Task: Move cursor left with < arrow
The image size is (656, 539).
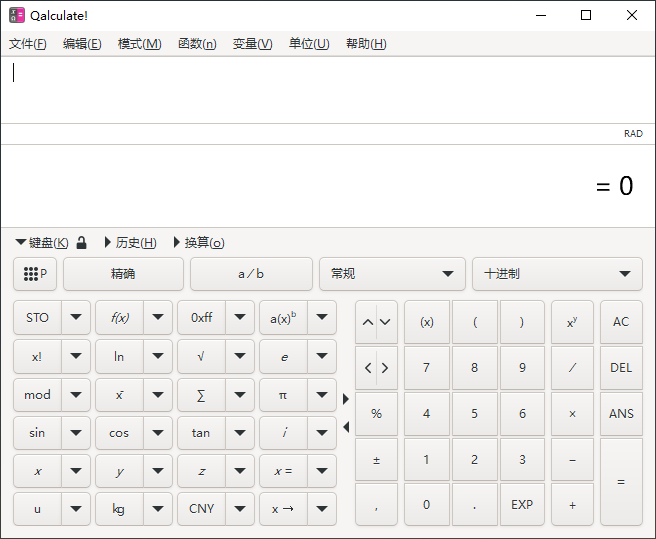Action: tap(367, 368)
